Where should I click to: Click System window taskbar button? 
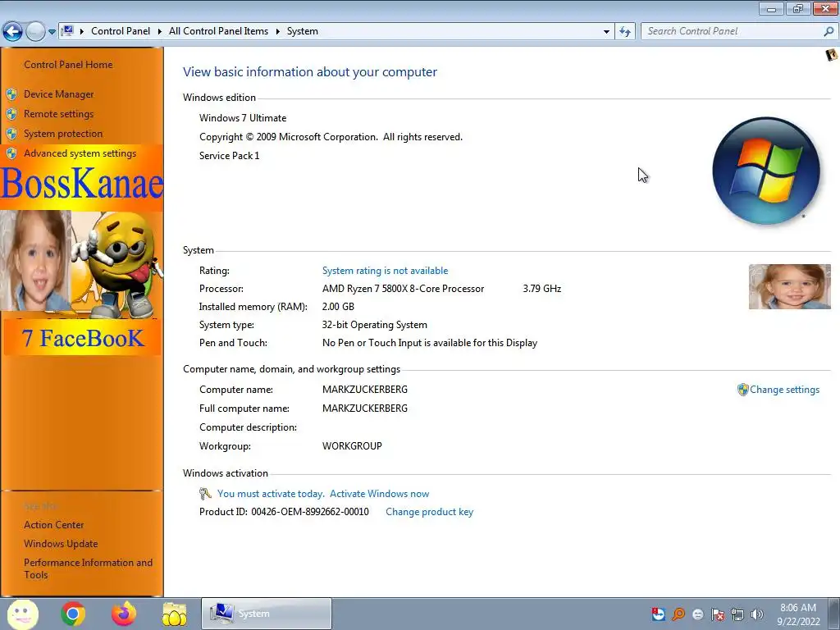tap(267, 614)
